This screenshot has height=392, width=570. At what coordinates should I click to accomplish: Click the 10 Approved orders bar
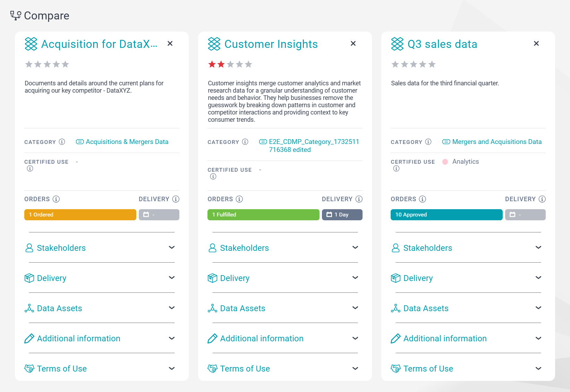[446, 215]
